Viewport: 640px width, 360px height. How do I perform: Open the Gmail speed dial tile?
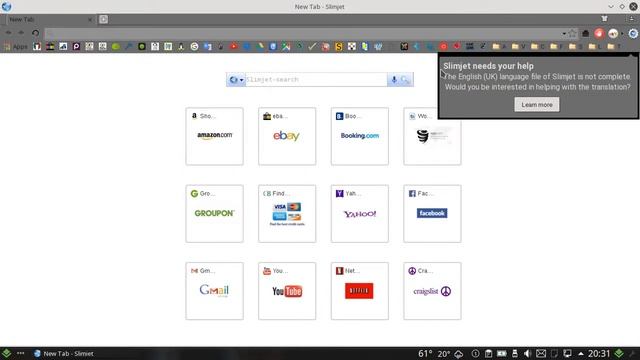click(x=214, y=291)
